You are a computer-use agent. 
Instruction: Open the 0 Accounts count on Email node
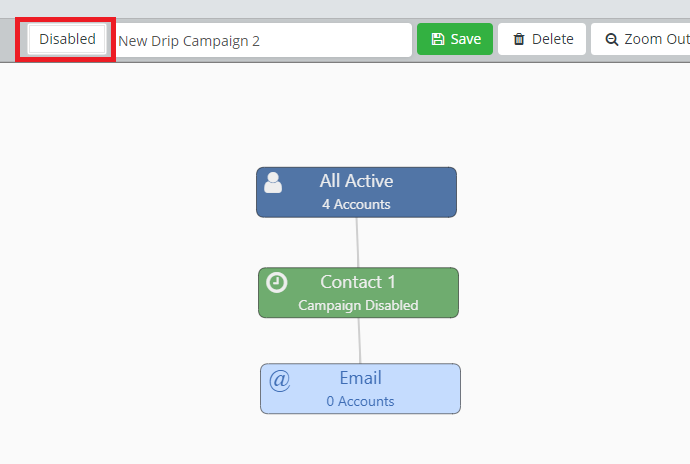pos(360,401)
